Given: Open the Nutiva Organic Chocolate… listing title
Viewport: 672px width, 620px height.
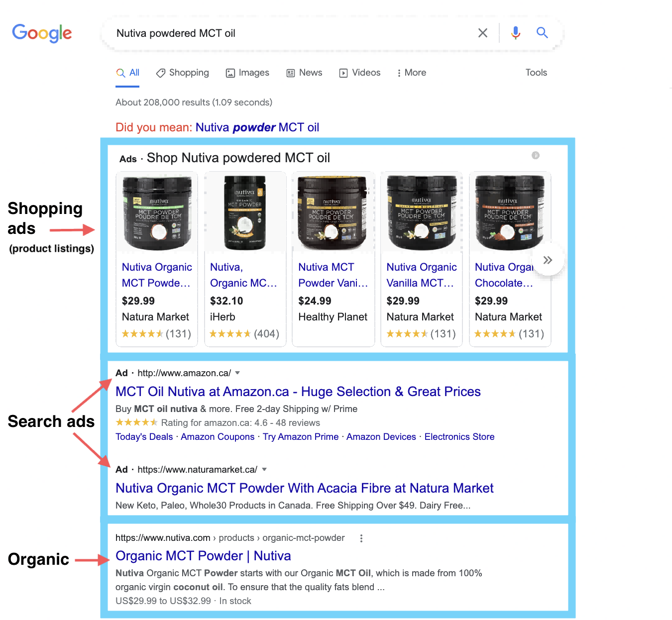Looking at the screenshot, I should pos(504,275).
